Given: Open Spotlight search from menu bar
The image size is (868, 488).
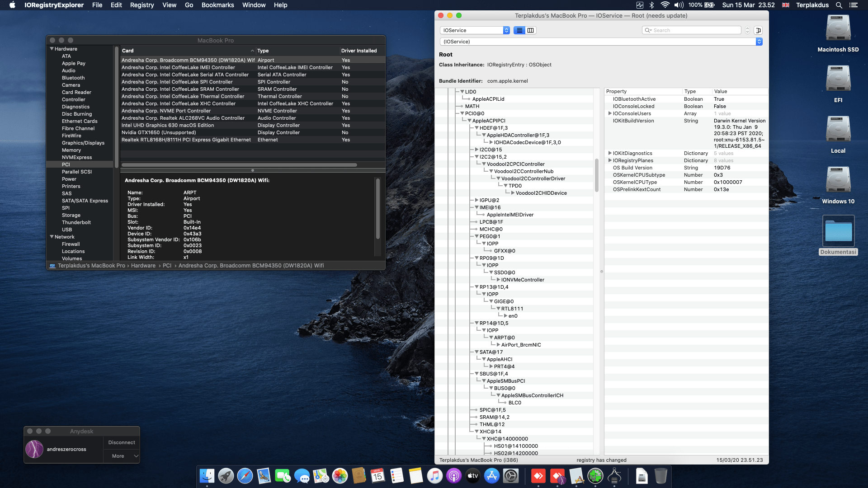Looking at the screenshot, I should click(839, 5).
